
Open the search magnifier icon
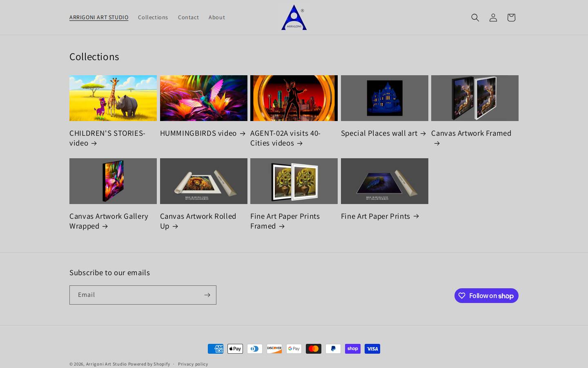point(475,17)
